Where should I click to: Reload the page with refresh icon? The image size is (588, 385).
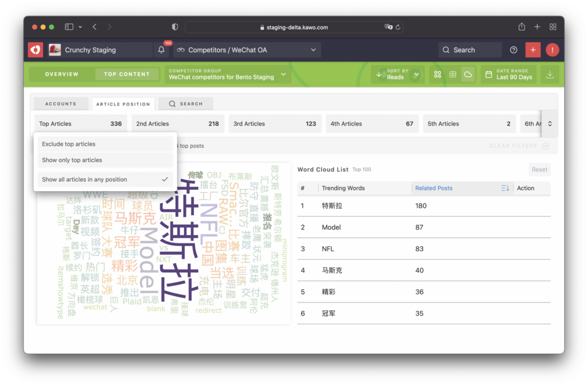coord(398,27)
